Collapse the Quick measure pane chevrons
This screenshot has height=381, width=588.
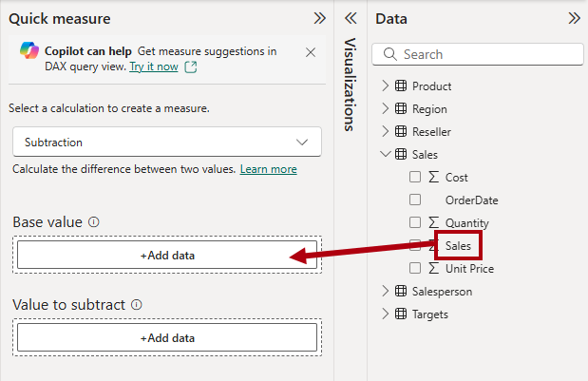pos(319,18)
